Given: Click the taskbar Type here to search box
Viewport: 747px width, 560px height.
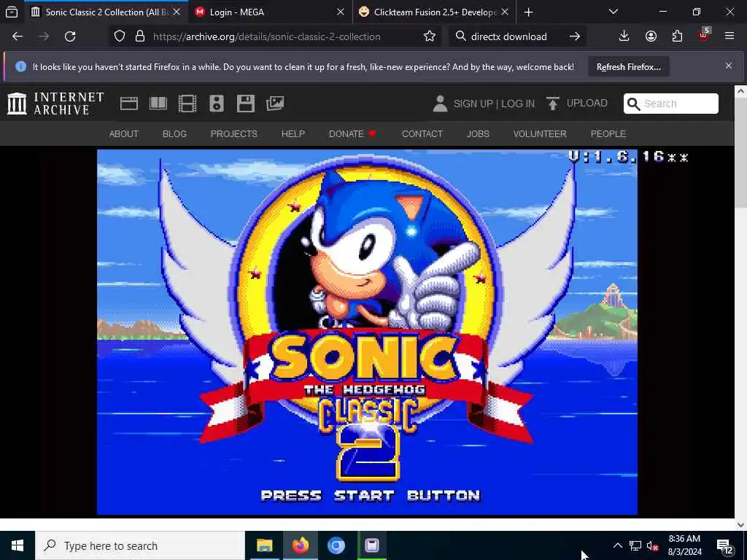Looking at the screenshot, I should [139, 545].
